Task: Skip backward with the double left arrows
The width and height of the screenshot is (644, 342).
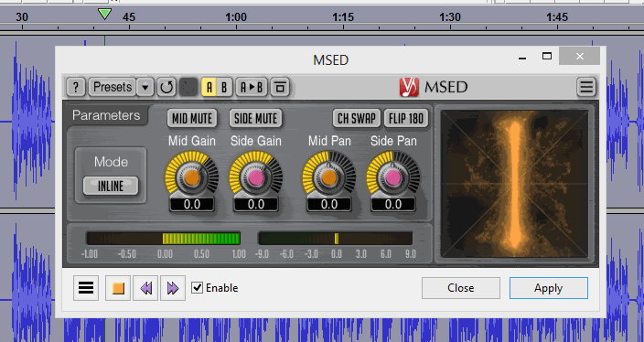Action: click(x=145, y=288)
